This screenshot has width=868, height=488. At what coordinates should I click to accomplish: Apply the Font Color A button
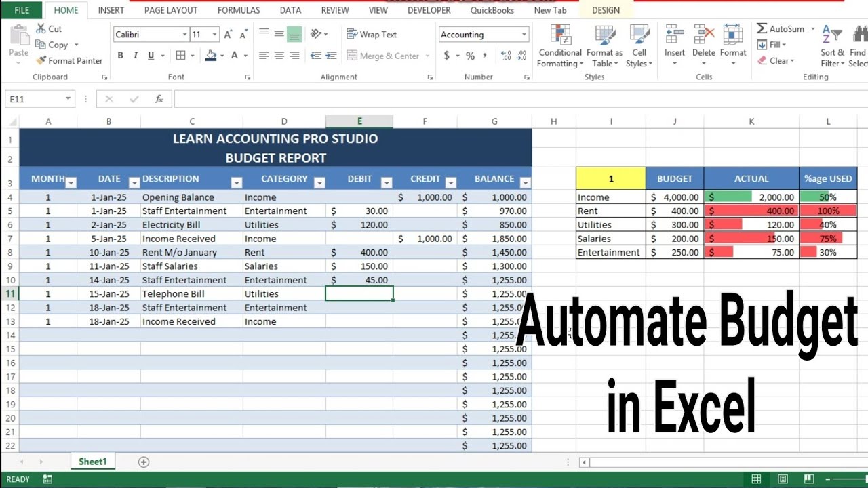click(x=235, y=56)
